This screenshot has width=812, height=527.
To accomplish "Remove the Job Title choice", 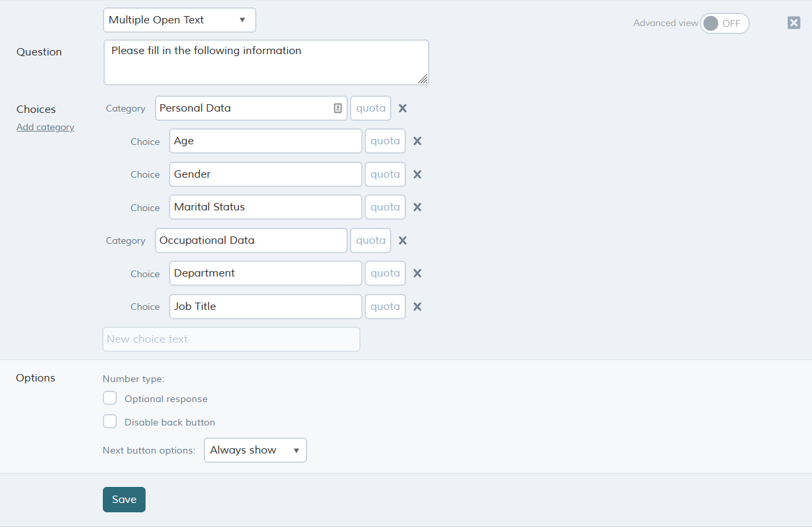I will click(417, 307).
